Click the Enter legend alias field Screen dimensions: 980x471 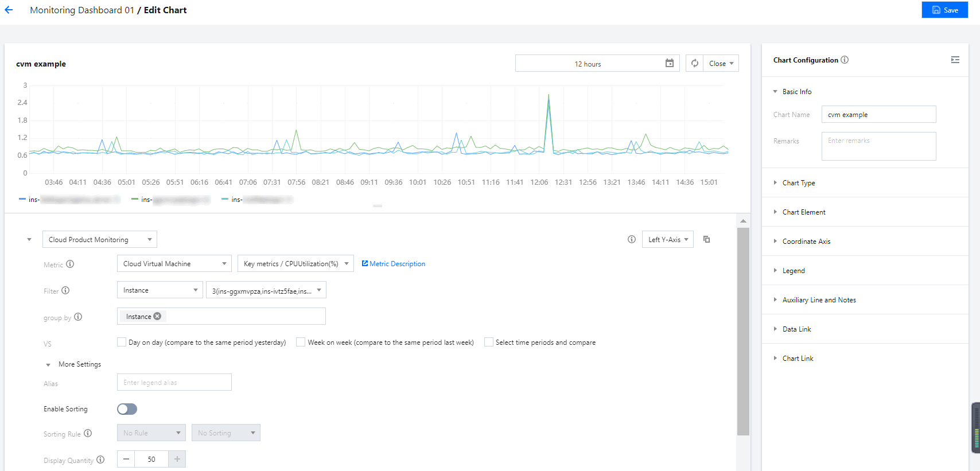click(x=174, y=382)
